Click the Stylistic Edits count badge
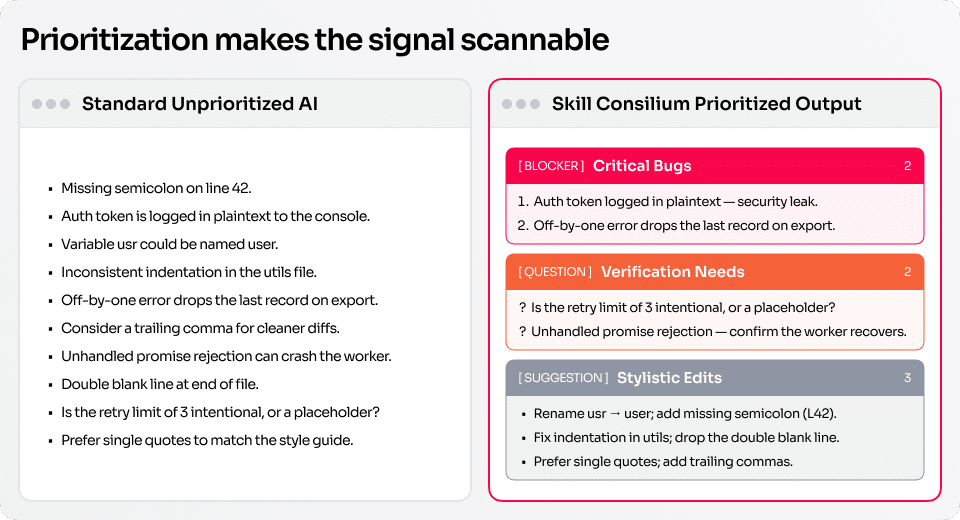The height and width of the screenshot is (520, 960). pyautogui.click(x=907, y=378)
